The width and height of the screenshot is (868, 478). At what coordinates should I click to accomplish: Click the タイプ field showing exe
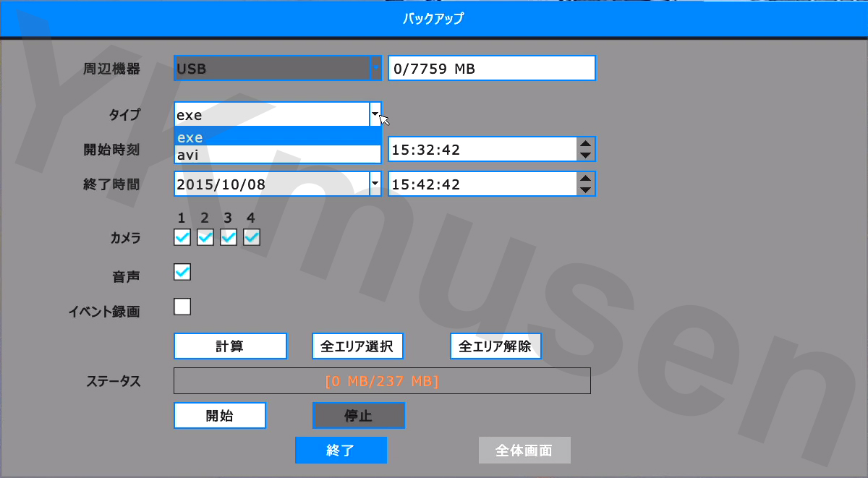271,114
